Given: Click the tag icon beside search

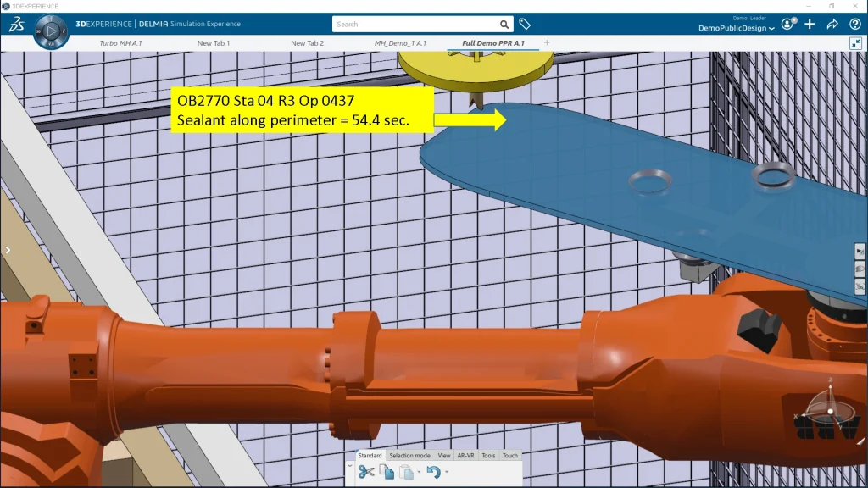Looking at the screenshot, I should 525,25.
